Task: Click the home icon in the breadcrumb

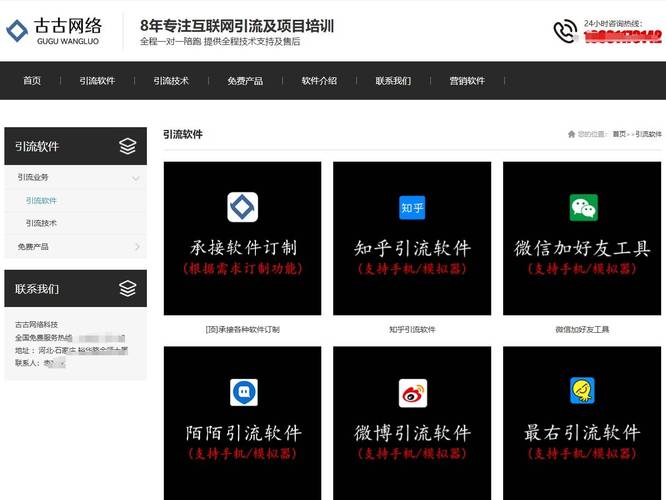Action: click(x=571, y=134)
